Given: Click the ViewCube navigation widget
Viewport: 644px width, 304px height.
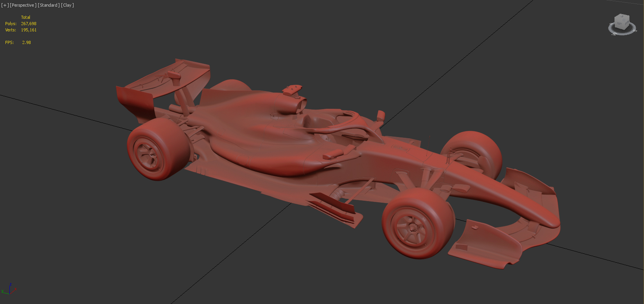Looking at the screenshot, I should tap(622, 24).
